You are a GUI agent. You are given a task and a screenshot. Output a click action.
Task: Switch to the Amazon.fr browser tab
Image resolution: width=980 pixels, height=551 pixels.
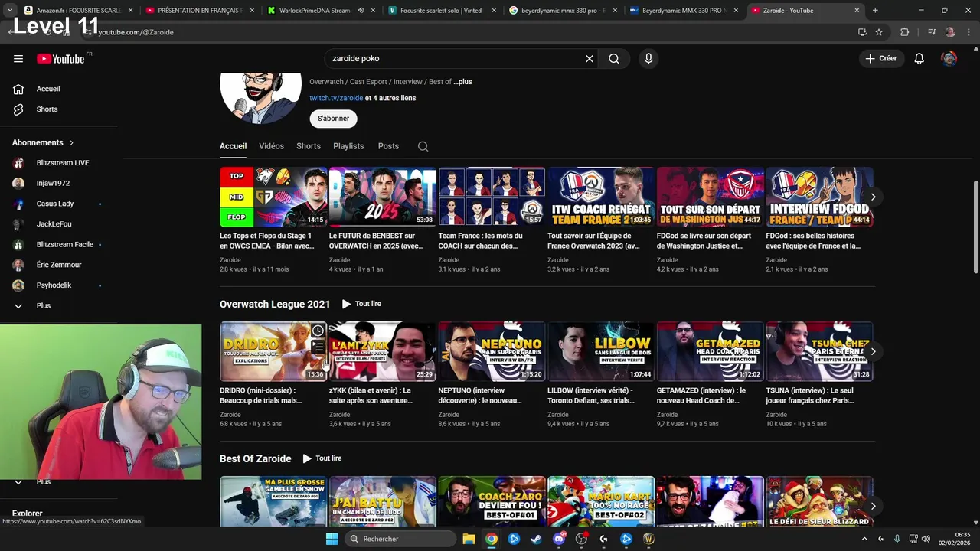tap(77, 11)
